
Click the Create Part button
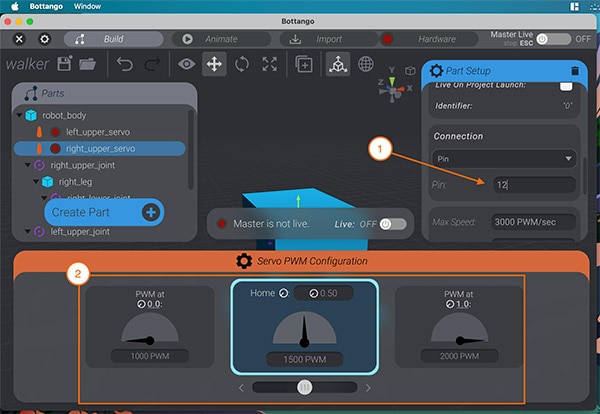click(x=104, y=212)
